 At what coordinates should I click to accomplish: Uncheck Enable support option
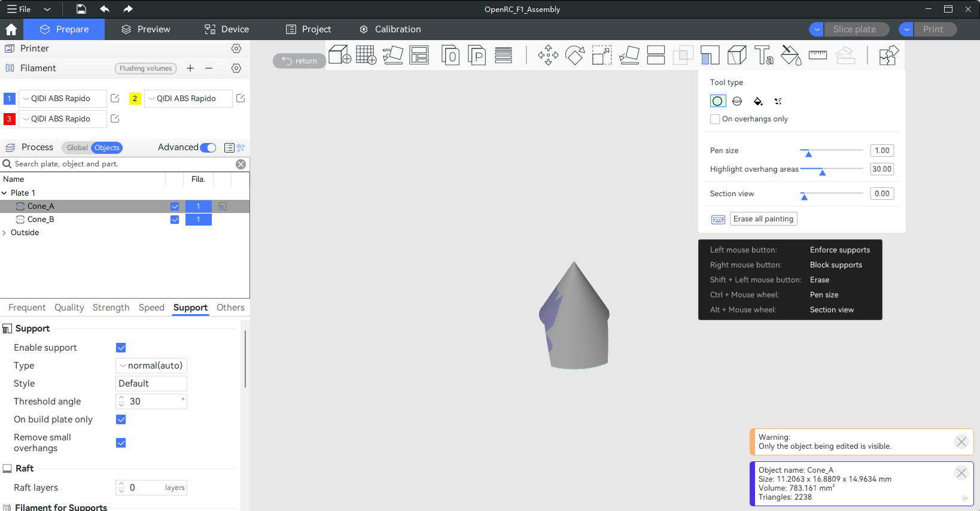click(x=121, y=348)
